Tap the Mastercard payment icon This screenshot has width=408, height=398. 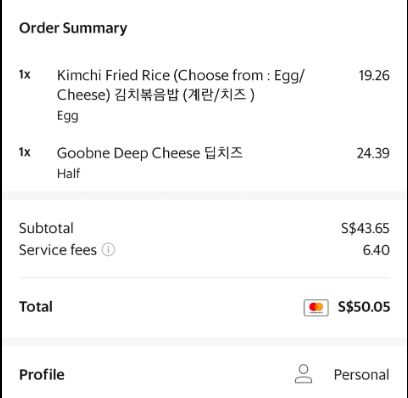[316, 307]
